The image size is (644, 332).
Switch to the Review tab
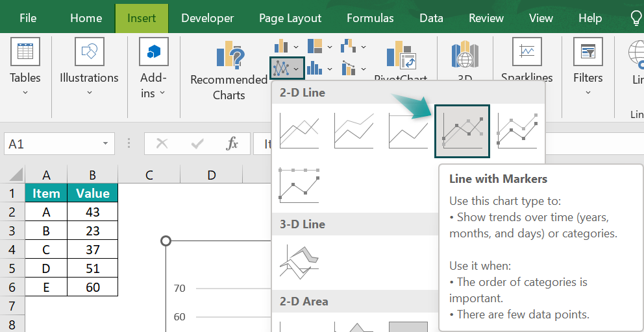486,18
